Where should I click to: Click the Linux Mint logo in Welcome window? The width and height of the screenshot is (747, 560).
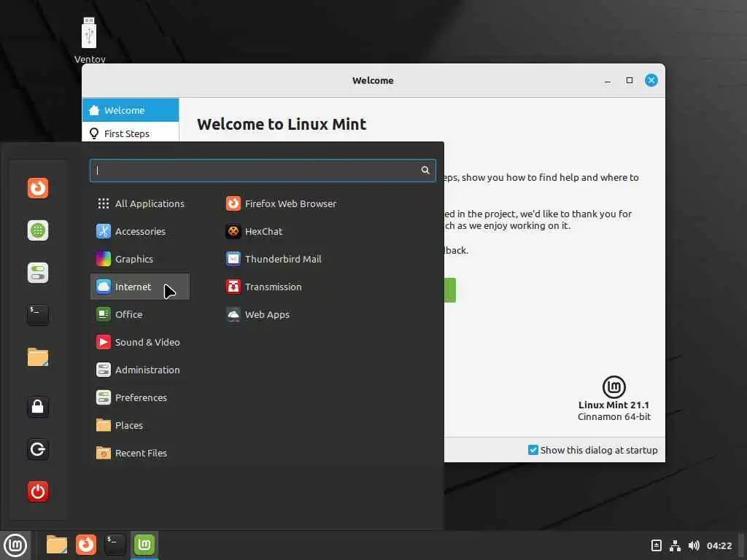click(614, 386)
